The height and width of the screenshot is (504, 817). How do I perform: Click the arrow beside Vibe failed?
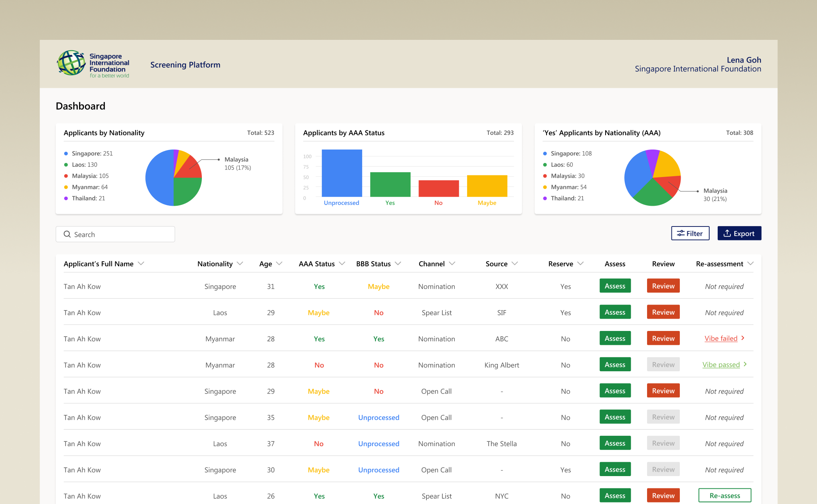pos(743,338)
